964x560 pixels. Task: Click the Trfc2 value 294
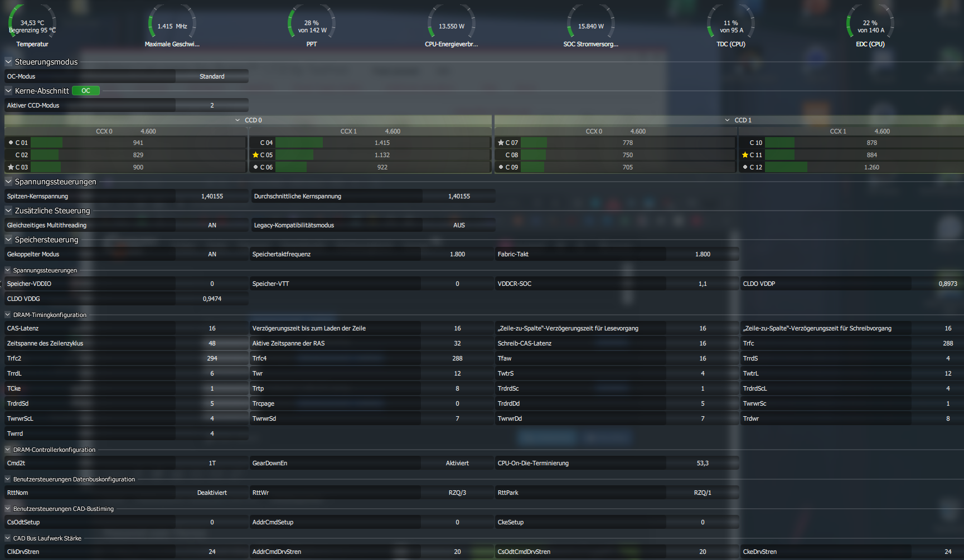click(x=212, y=358)
